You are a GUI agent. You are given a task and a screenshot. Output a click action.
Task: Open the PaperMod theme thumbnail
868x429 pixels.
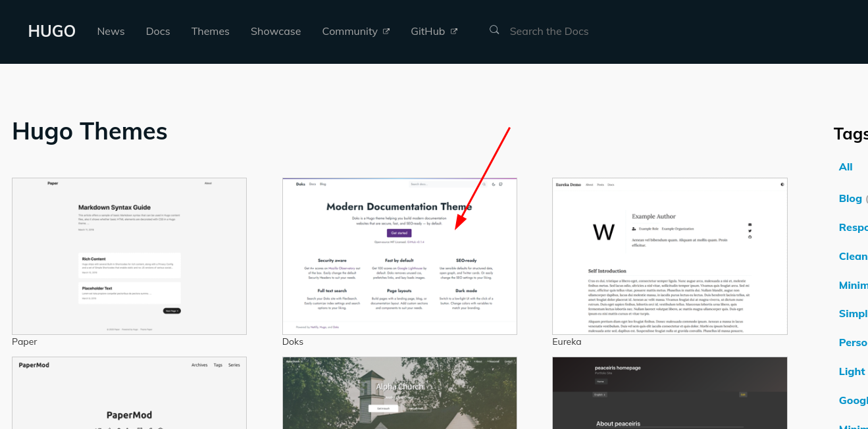[x=129, y=393]
